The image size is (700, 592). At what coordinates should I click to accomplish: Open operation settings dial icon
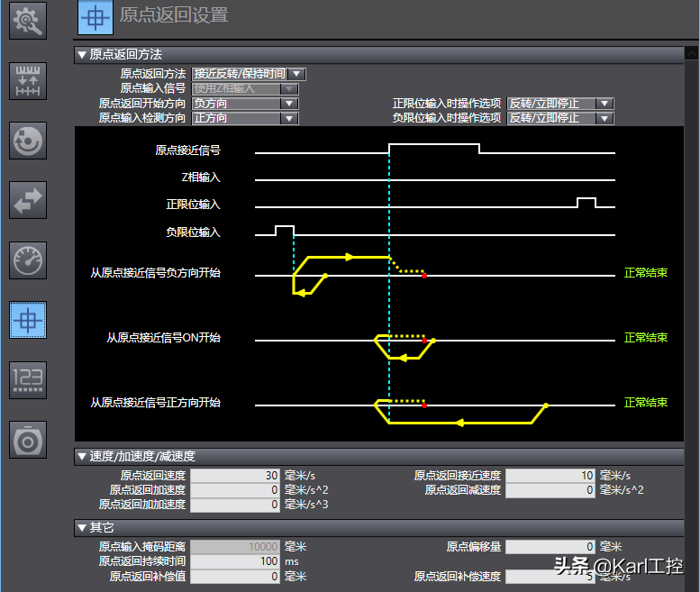click(28, 140)
